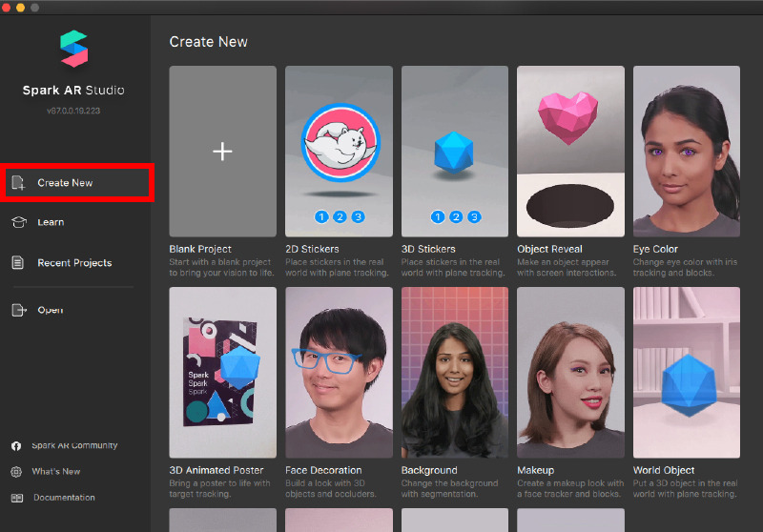The width and height of the screenshot is (763, 532).
Task: Select the 2D Stickers template thumbnail
Action: [339, 152]
